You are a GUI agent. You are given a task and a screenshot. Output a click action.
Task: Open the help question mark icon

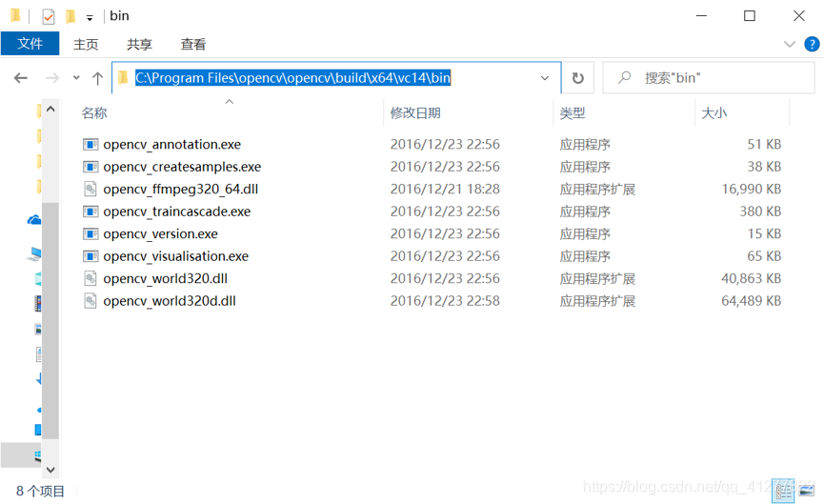pyautogui.click(x=812, y=44)
